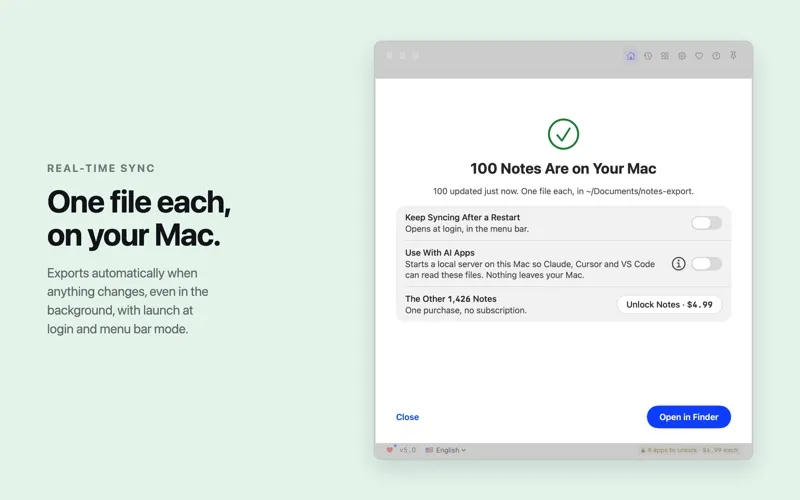800x500 pixels.
Task: Click the info icon beside AI Apps
Action: (x=678, y=264)
